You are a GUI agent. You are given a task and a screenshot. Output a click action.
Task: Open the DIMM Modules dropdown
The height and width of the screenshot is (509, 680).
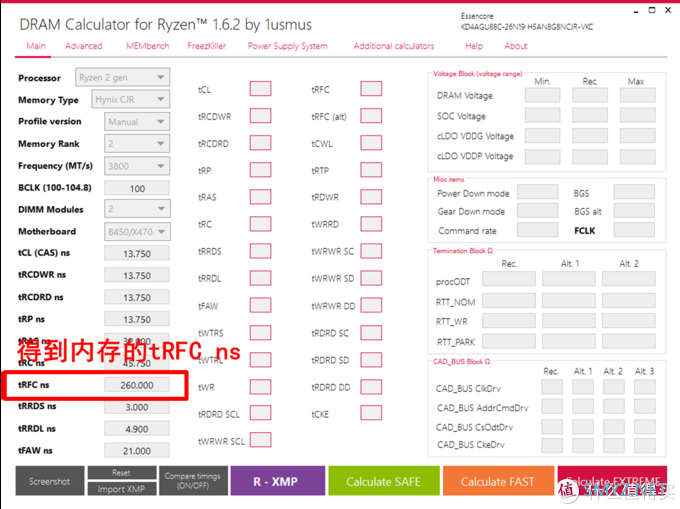tap(137, 209)
